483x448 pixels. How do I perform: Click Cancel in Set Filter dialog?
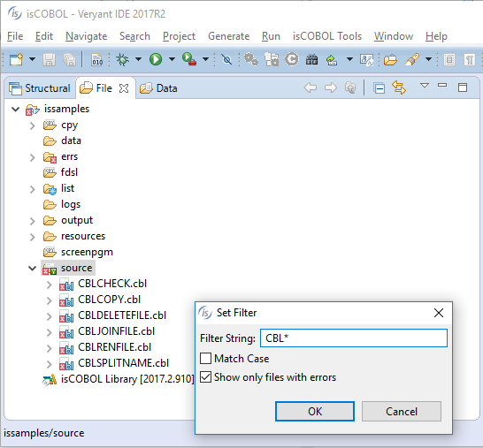click(401, 412)
